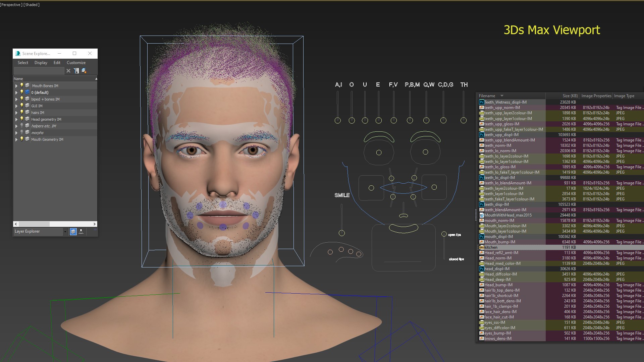The image size is (644, 362).
Task: Expand the hairs IM layer
Action: [16, 113]
